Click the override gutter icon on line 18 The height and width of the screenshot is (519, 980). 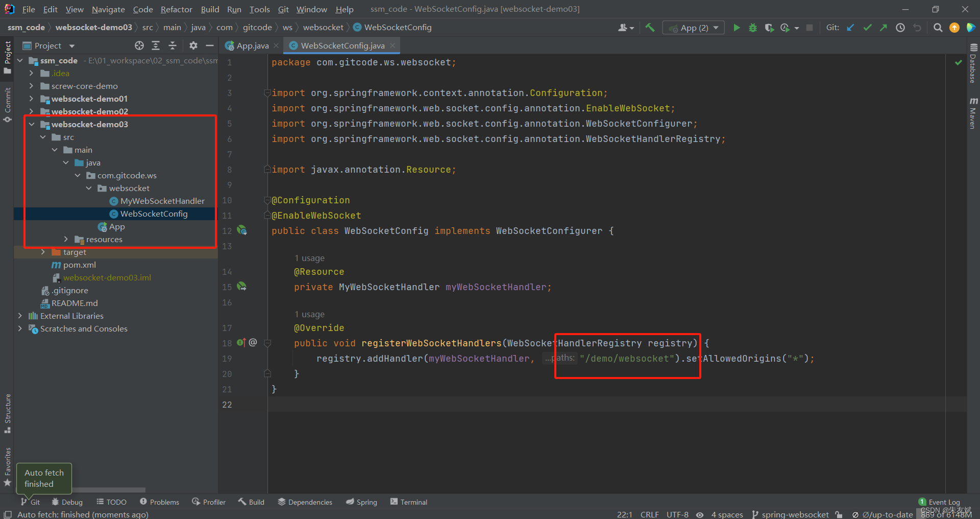point(241,342)
